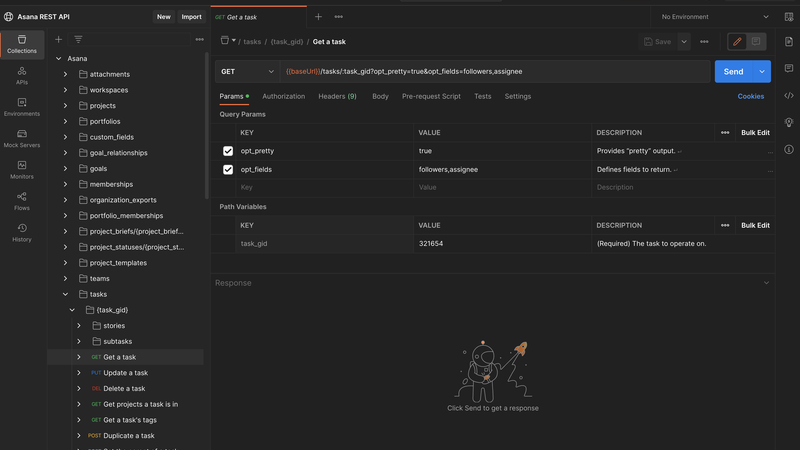Open the Update a task request
Viewport: 800px width, 450px height.
pos(126,373)
